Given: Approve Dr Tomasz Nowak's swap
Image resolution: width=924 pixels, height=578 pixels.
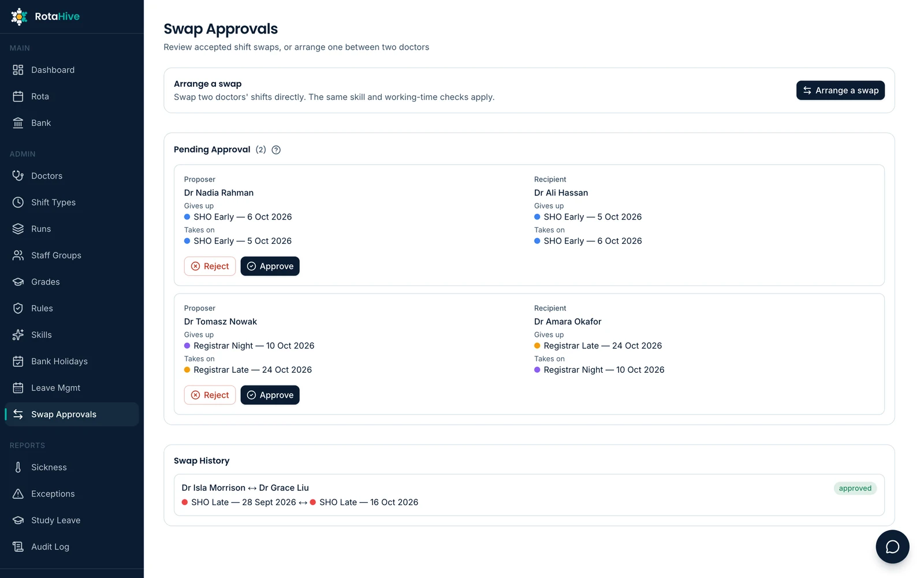Looking at the screenshot, I should 270,395.
